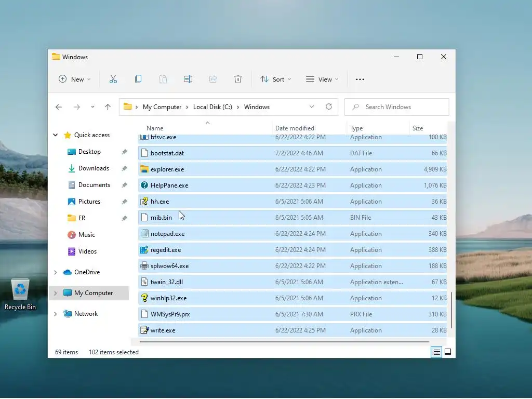Go forward with the right arrow
The width and height of the screenshot is (532, 399).
tap(77, 107)
